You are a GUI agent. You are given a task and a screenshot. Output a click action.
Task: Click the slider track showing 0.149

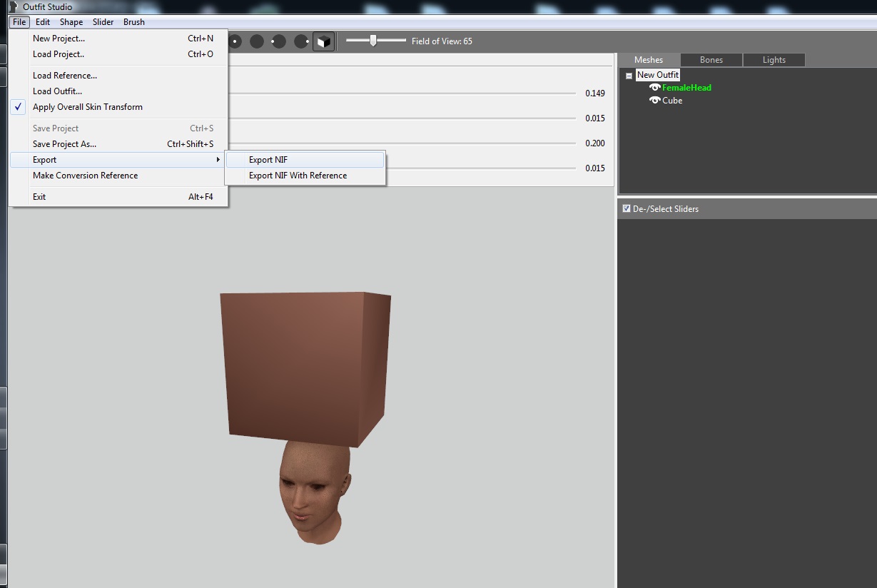click(x=402, y=93)
